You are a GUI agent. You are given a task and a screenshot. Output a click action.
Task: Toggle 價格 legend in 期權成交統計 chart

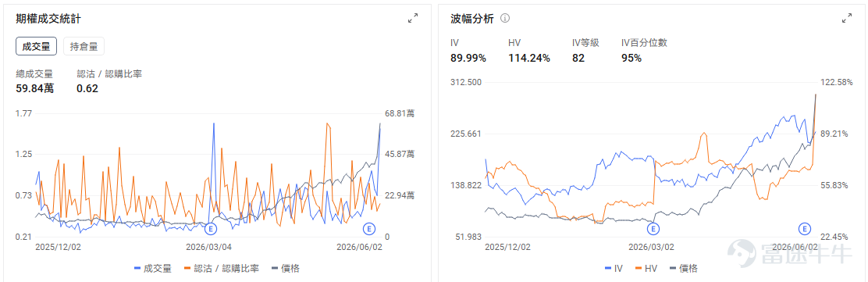286,268
